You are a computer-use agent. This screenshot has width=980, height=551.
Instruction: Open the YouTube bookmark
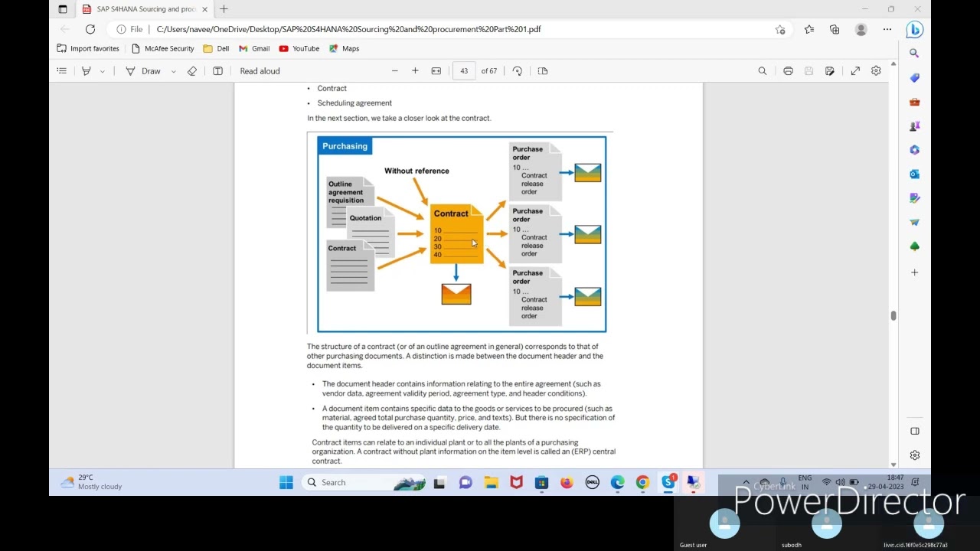point(299,48)
